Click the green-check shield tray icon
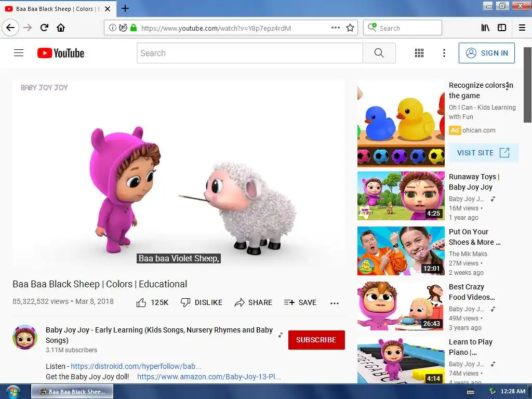532x399 pixels. [493, 391]
